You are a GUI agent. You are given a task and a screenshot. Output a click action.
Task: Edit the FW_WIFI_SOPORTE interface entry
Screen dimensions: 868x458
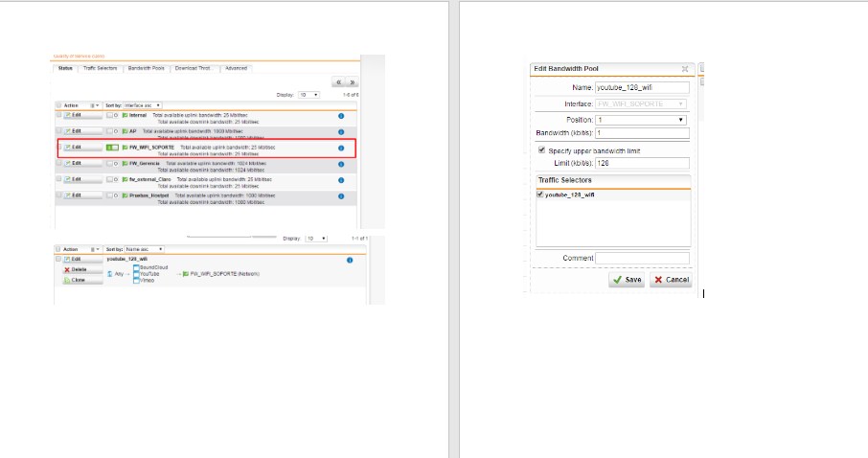click(82, 148)
